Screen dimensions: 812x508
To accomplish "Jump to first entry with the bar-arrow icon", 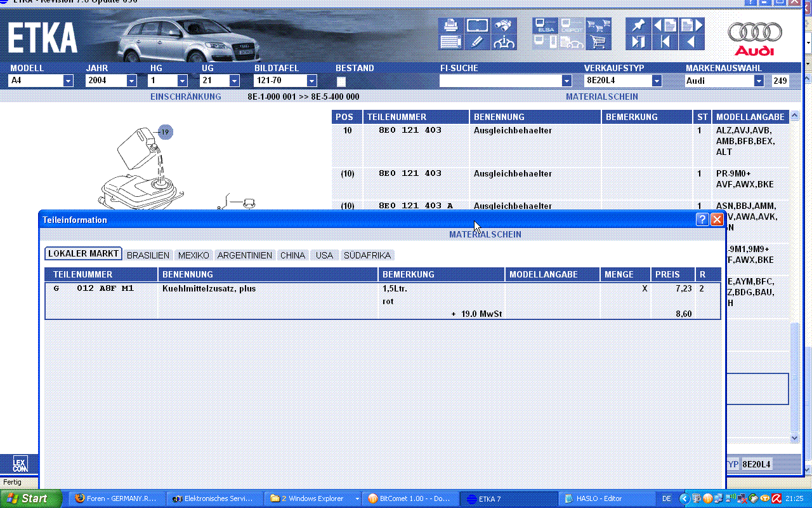I will coord(665,43).
